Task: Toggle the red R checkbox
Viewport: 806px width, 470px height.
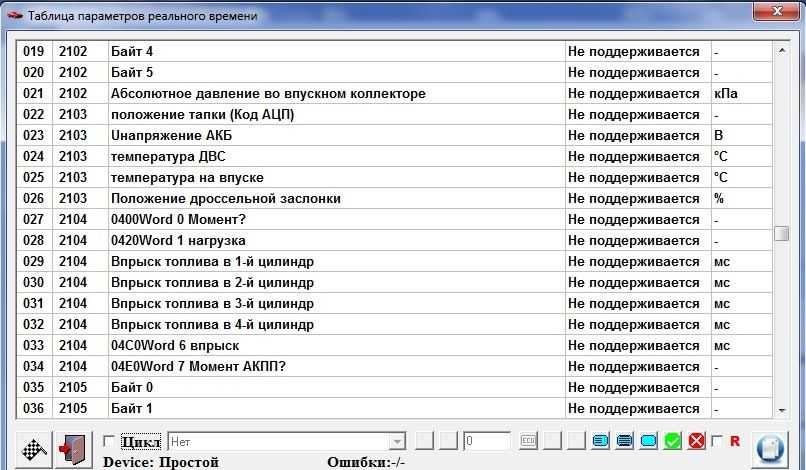Action: 717,441
